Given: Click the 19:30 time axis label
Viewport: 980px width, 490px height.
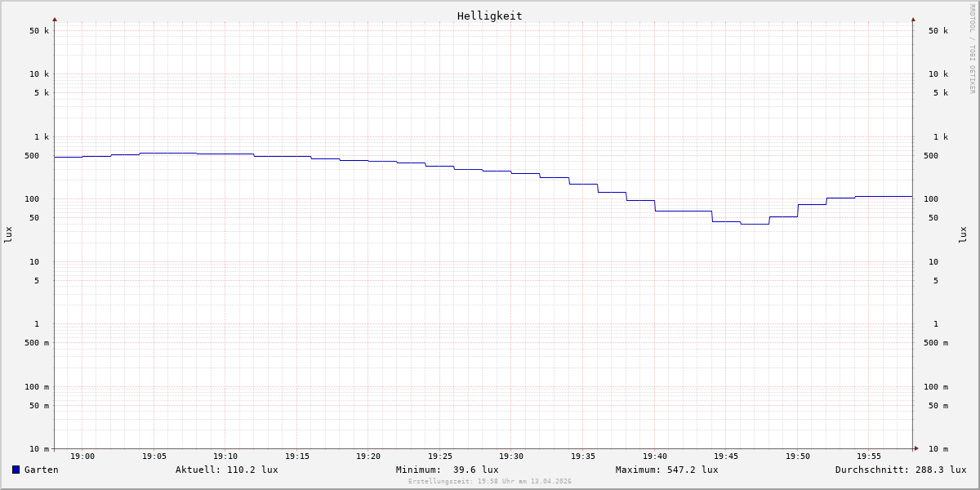Looking at the screenshot, I should (511, 457).
